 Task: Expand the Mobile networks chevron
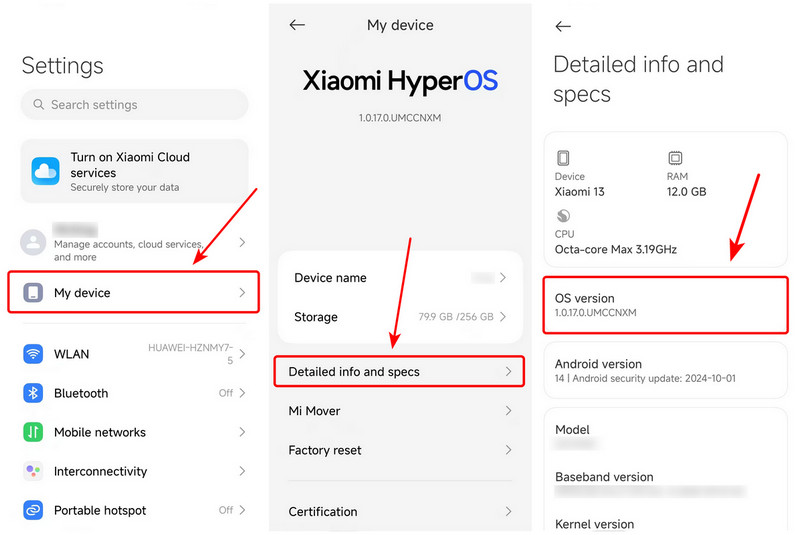242,432
